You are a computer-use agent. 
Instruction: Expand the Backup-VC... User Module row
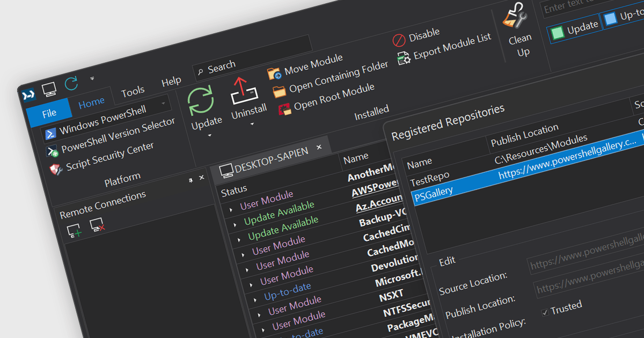pos(243,255)
